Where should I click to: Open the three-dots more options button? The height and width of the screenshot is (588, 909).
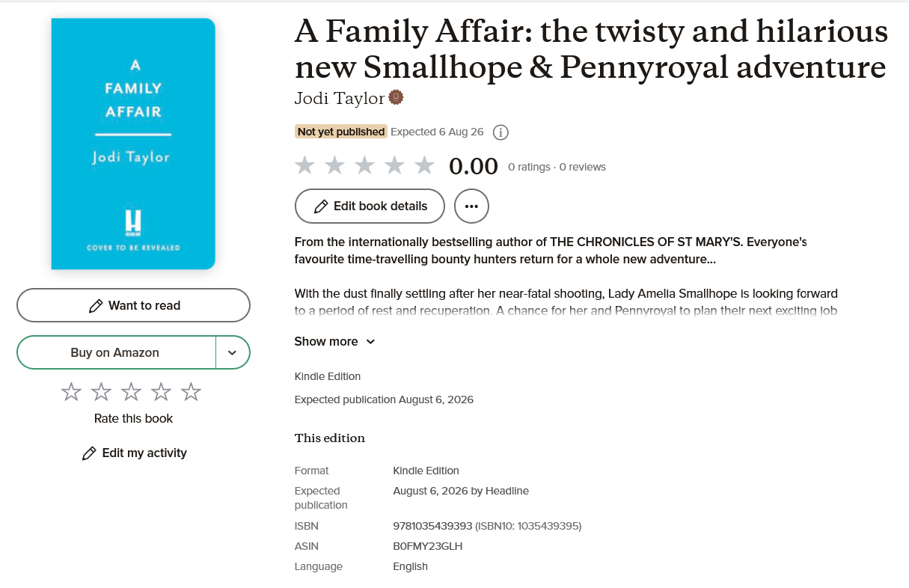click(x=471, y=206)
